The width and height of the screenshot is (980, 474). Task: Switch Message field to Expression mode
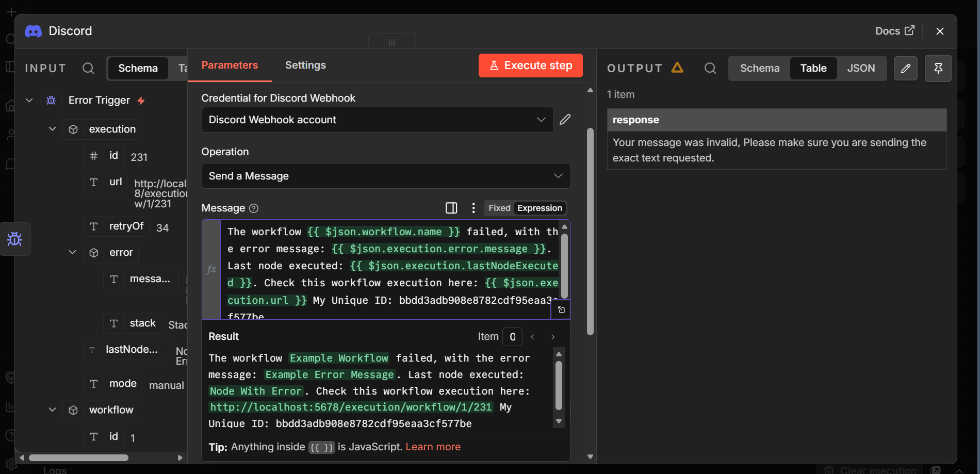[540, 208]
